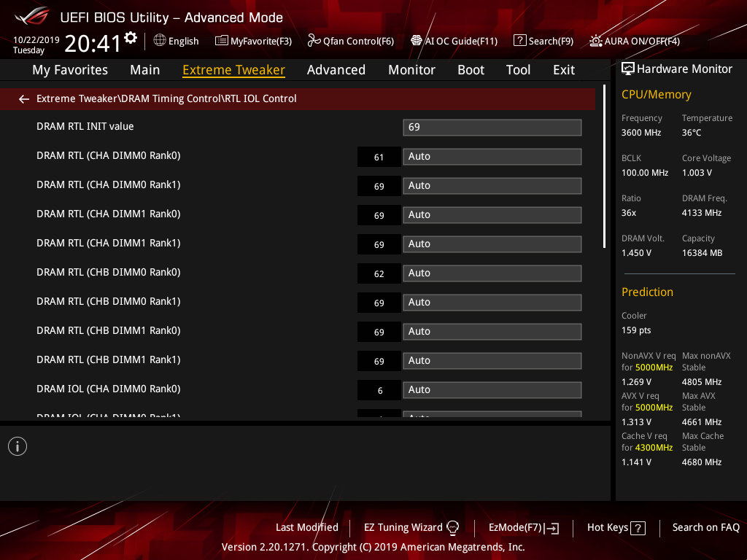
Task: Open Search(F9) tool
Action: coord(543,41)
